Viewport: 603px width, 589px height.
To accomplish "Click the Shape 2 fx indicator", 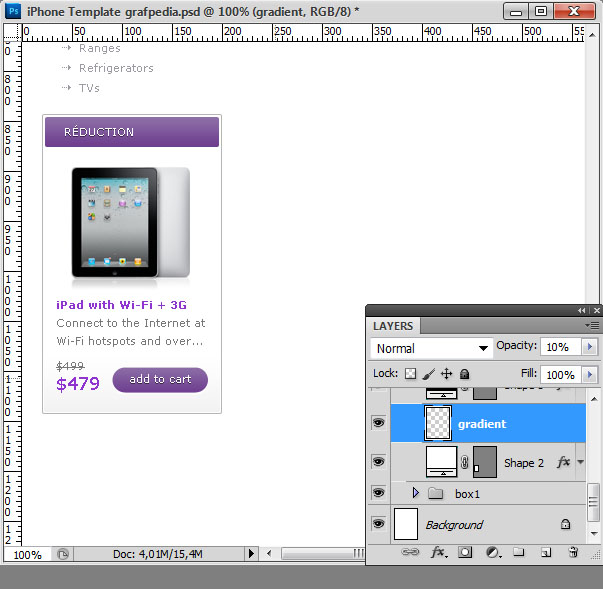I will point(563,462).
